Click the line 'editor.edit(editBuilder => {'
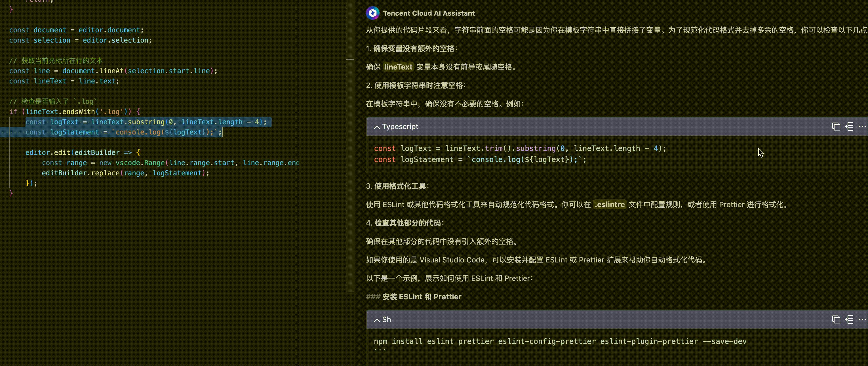Viewport: 868px width, 366px height. click(83, 152)
